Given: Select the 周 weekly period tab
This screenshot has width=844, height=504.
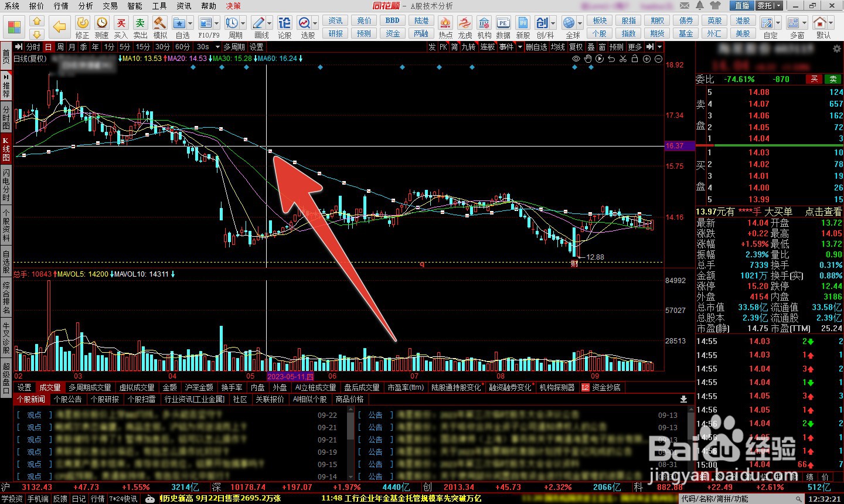Looking at the screenshot, I should point(60,47).
